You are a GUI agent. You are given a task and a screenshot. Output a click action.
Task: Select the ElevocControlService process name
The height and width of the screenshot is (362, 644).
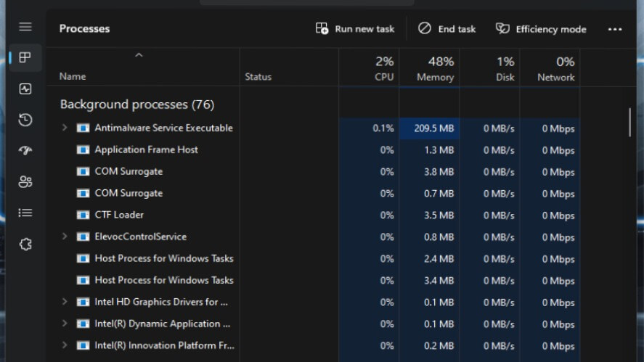(x=140, y=236)
